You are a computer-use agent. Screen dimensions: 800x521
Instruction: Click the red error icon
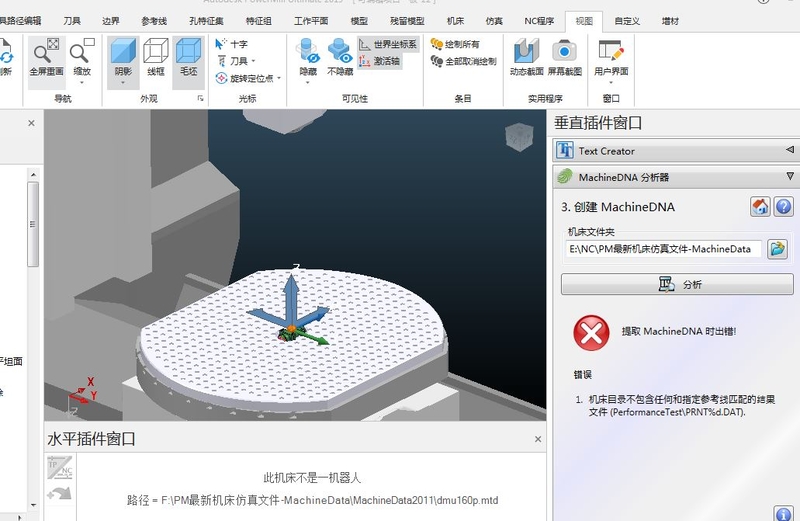click(591, 333)
